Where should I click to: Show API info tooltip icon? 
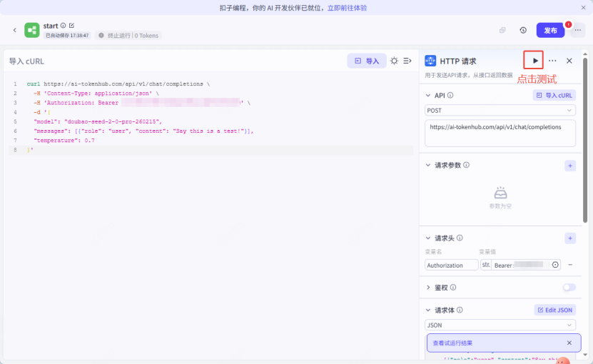pos(450,96)
